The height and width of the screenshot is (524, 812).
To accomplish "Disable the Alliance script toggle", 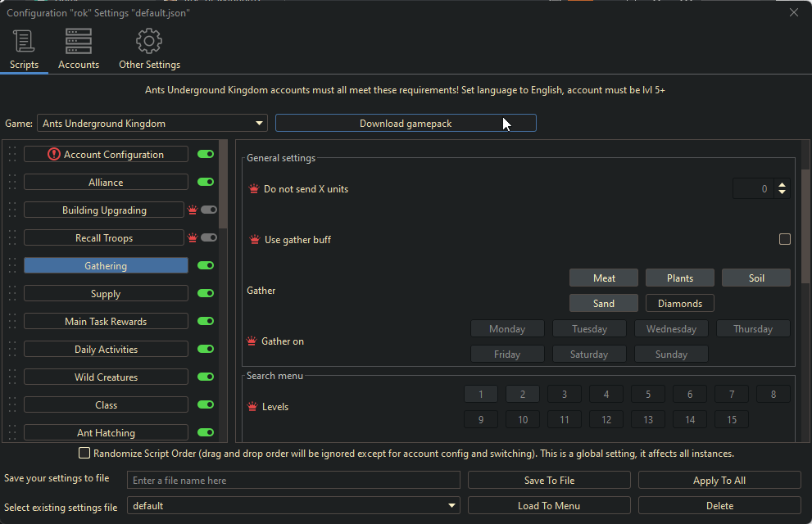I will pyautogui.click(x=206, y=182).
